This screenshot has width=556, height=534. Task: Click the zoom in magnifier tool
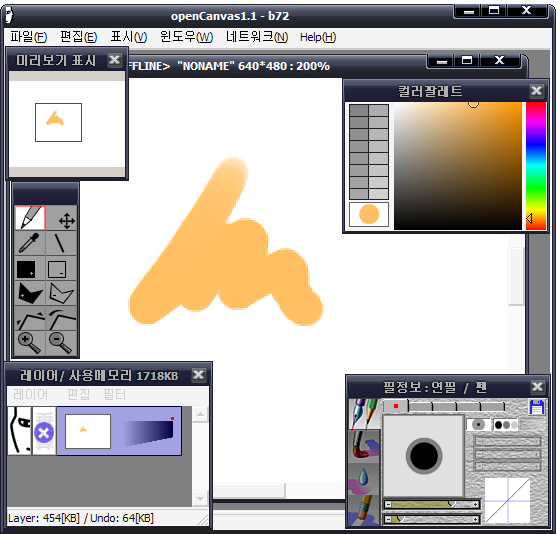tap(30, 343)
